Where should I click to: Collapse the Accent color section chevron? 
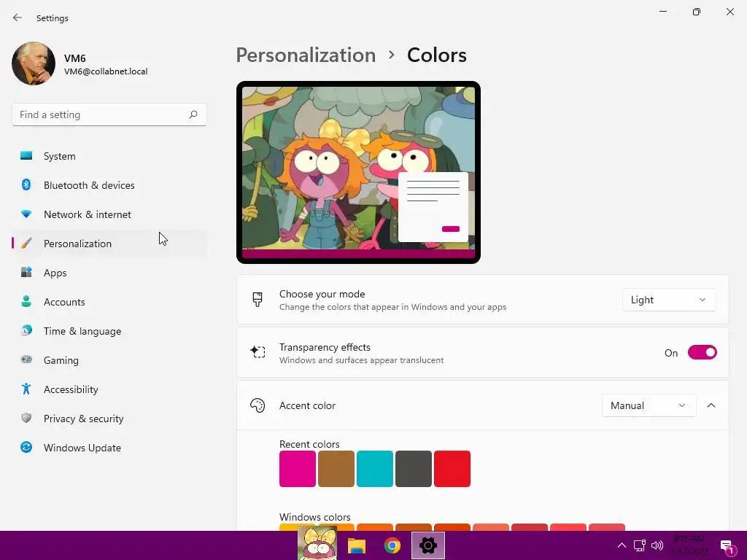(711, 405)
